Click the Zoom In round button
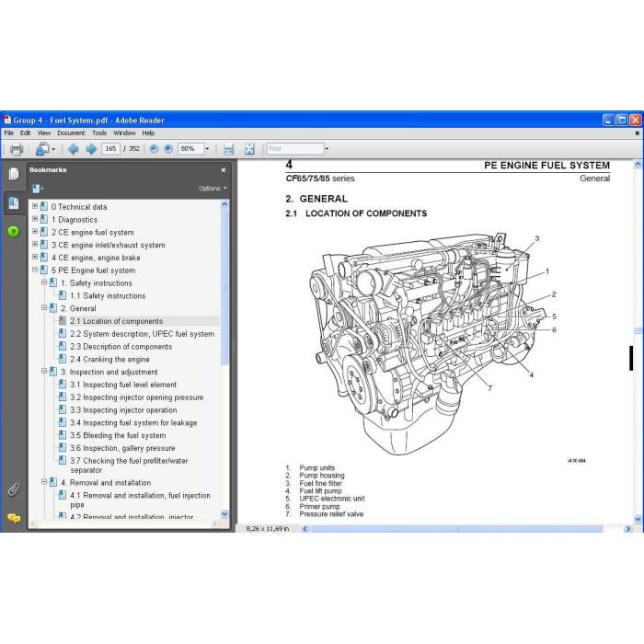This screenshot has width=644, height=644. (x=168, y=149)
